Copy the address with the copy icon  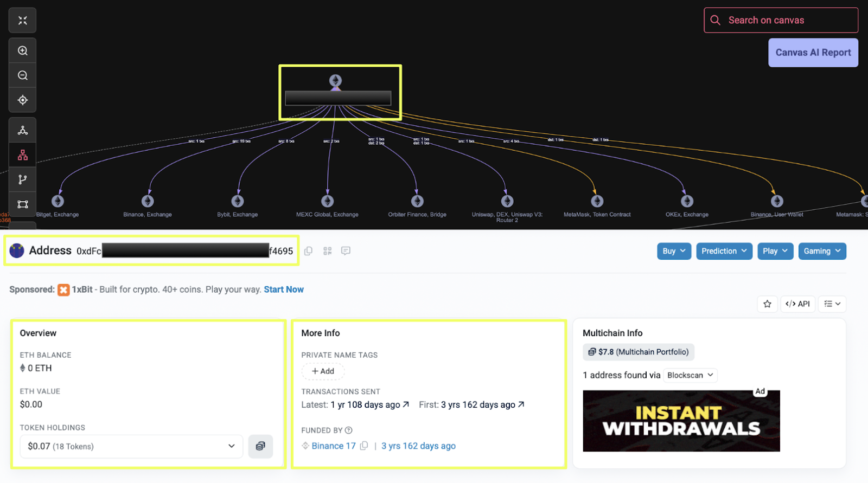pos(308,251)
